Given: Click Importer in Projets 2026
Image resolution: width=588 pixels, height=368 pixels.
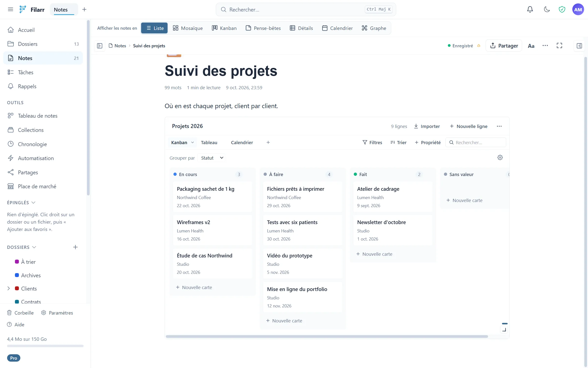Looking at the screenshot, I should click(427, 126).
